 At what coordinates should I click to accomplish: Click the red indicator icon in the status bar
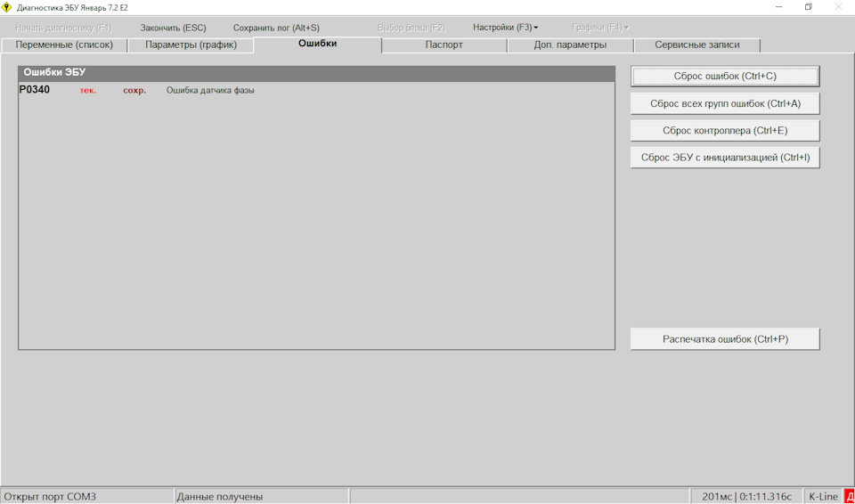pyautogui.click(x=850, y=496)
